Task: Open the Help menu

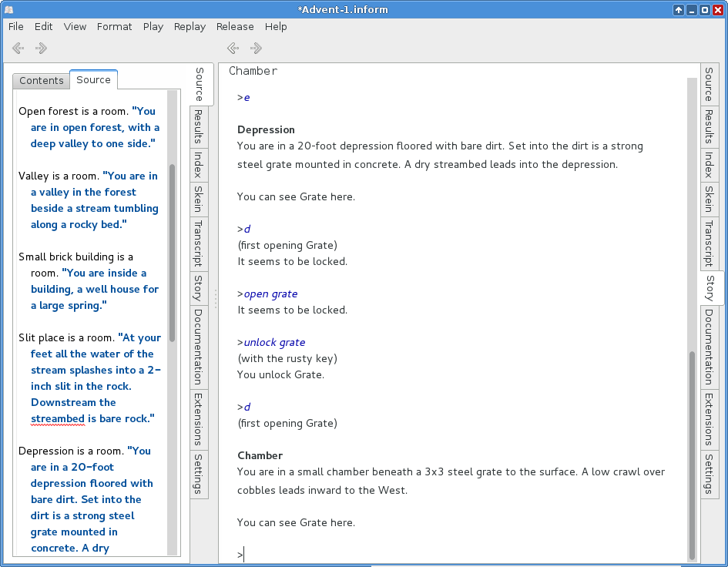Action: (x=276, y=26)
